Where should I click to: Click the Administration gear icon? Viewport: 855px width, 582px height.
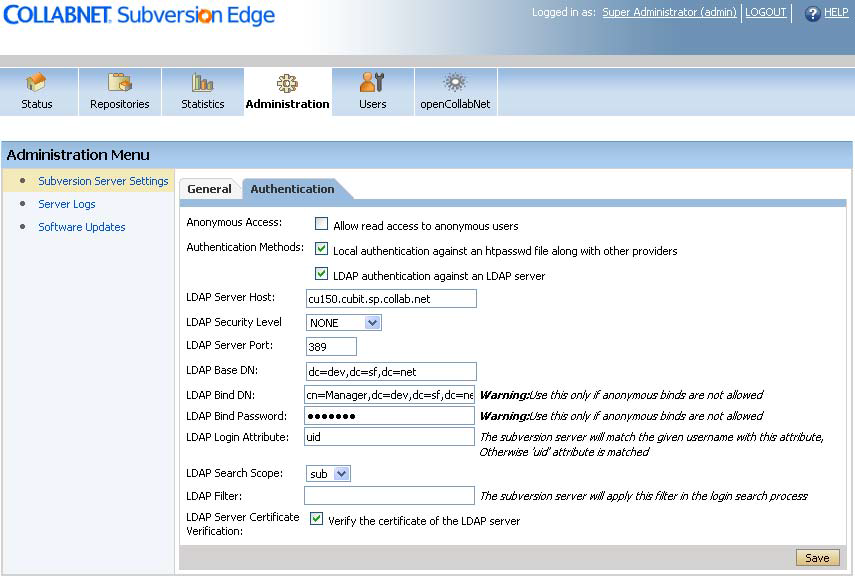pyautogui.click(x=287, y=90)
